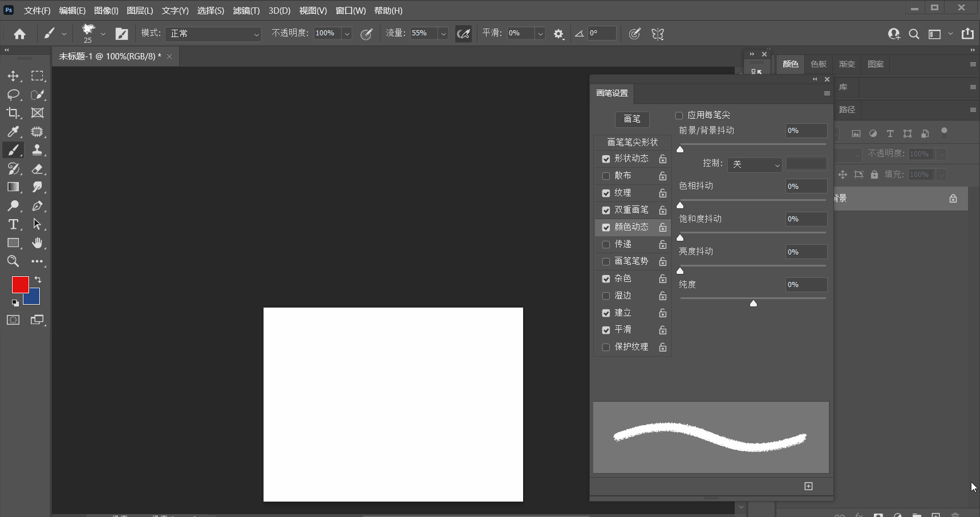The image size is (980, 517).
Task: Click the red foreground color swatch
Action: (20, 285)
